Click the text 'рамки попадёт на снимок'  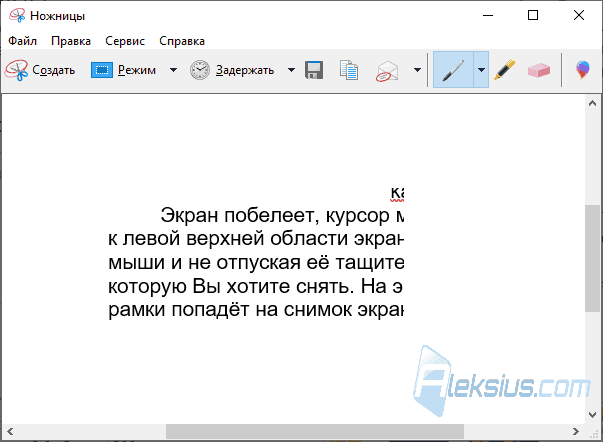point(232,310)
